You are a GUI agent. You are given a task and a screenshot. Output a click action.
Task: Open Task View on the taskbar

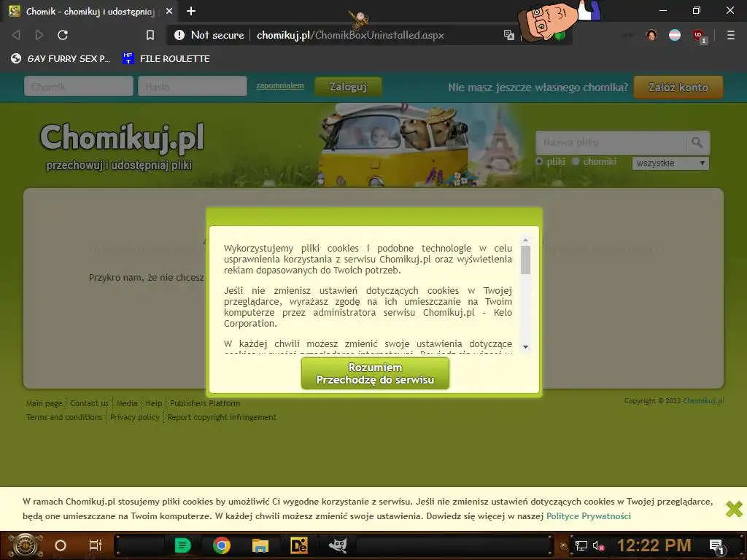coord(96,545)
